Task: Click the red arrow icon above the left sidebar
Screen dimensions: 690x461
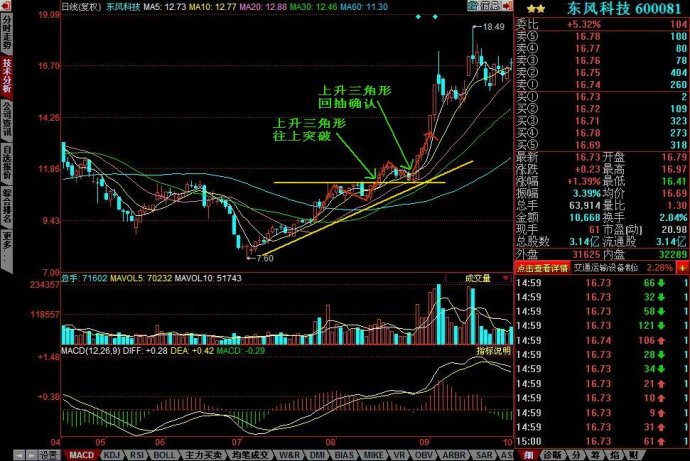Action: (6, 5)
